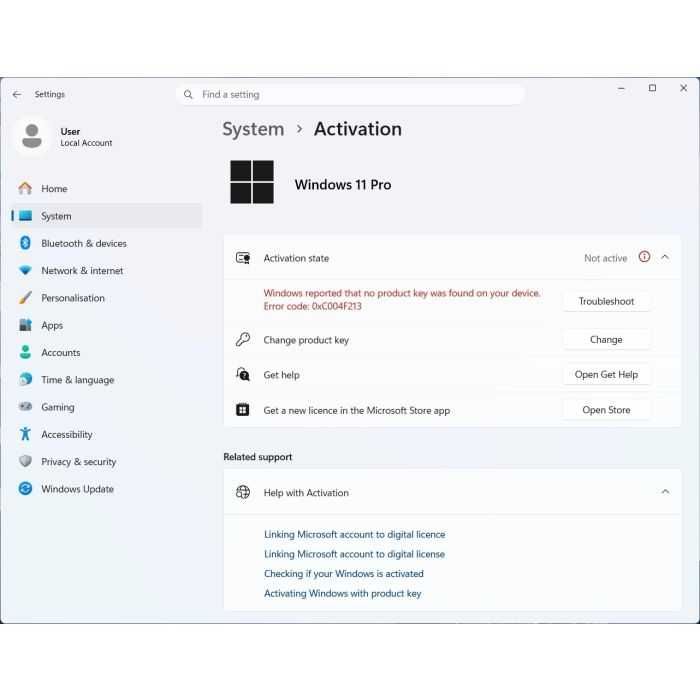Click the Accessibility figure icon
Image resolution: width=700 pixels, height=700 pixels.
(25, 434)
